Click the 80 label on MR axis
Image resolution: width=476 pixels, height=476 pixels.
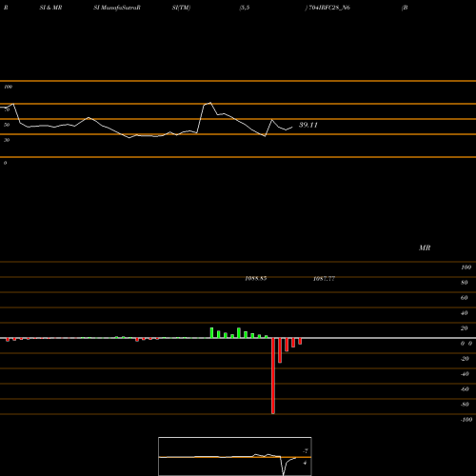[465, 283]
